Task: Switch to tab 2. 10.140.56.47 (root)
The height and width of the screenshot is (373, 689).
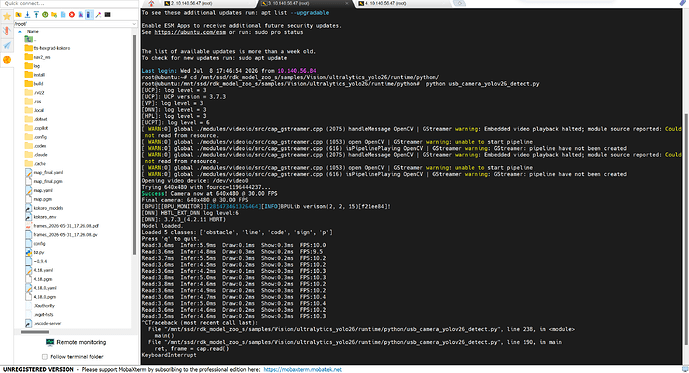Action: (x=192, y=4)
